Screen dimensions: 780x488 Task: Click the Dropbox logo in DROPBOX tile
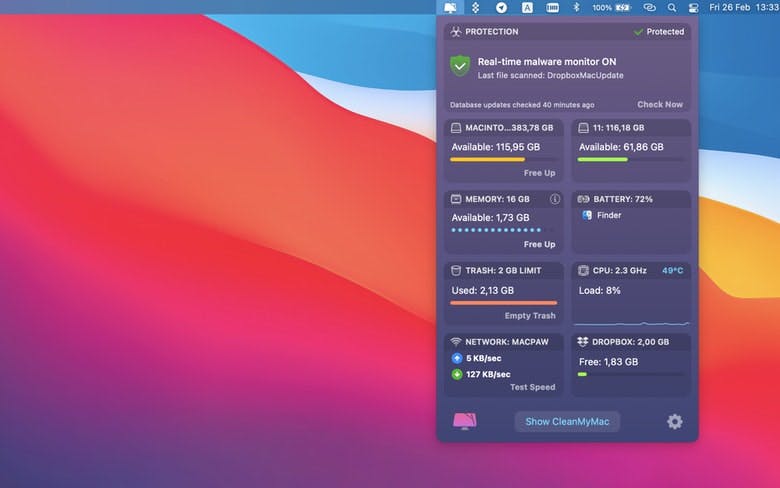(583, 342)
